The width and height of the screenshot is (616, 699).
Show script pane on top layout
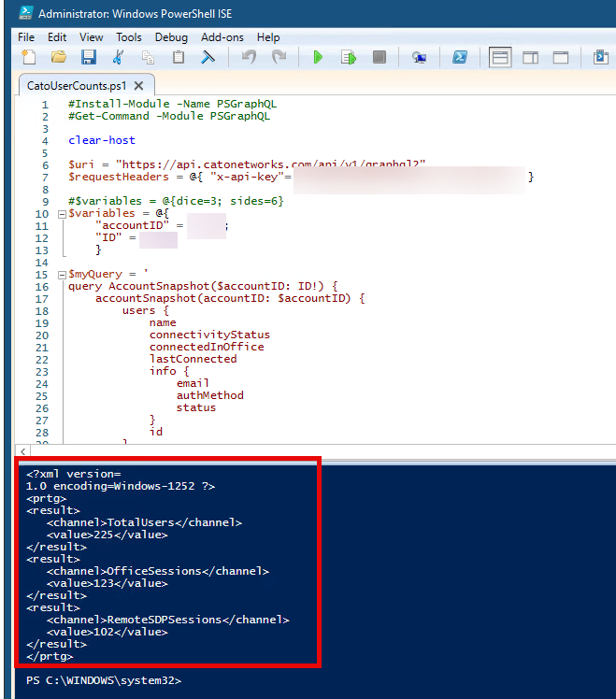(500, 58)
